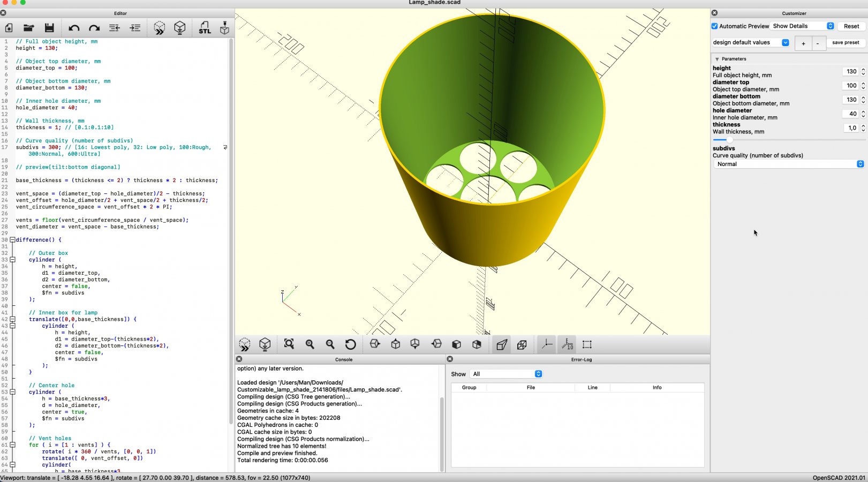Click View All in the viewport toolbar
Screen dimensions: 868x482
click(289, 344)
